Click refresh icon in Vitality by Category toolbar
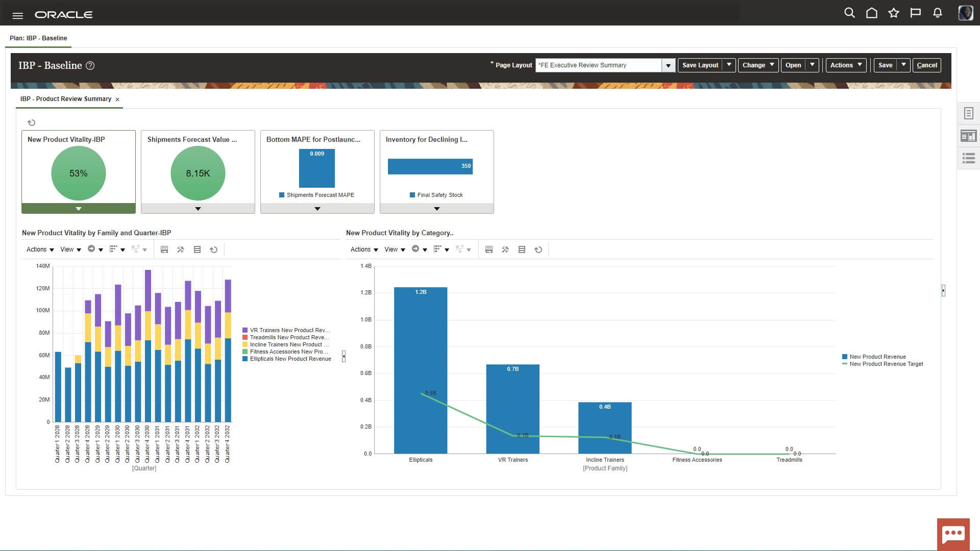The height and width of the screenshot is (551, 980). point(538,249)
